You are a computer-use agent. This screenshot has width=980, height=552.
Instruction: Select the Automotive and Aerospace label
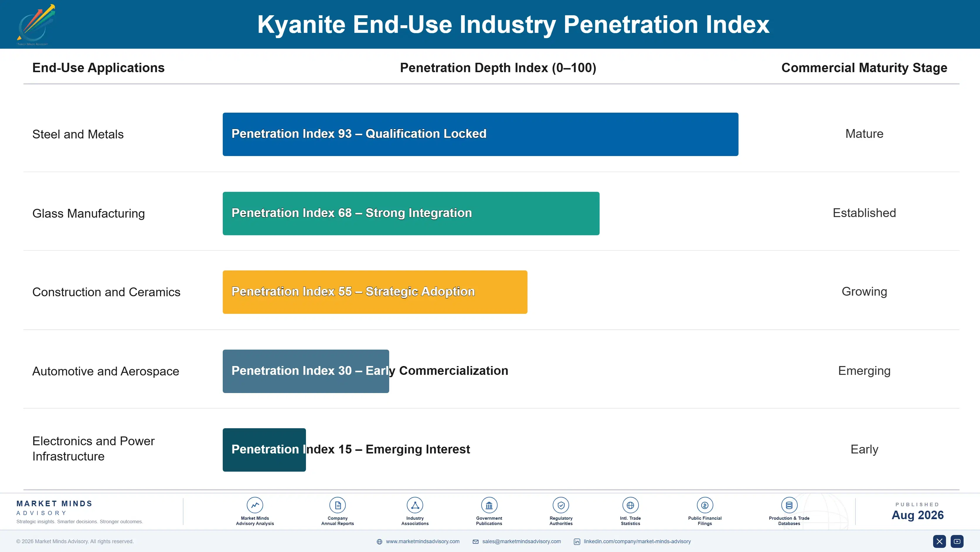(x=106, y=371)
